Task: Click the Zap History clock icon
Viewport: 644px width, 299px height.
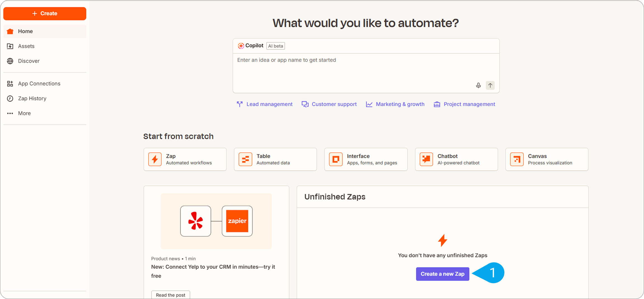Action: pos(10,99)
